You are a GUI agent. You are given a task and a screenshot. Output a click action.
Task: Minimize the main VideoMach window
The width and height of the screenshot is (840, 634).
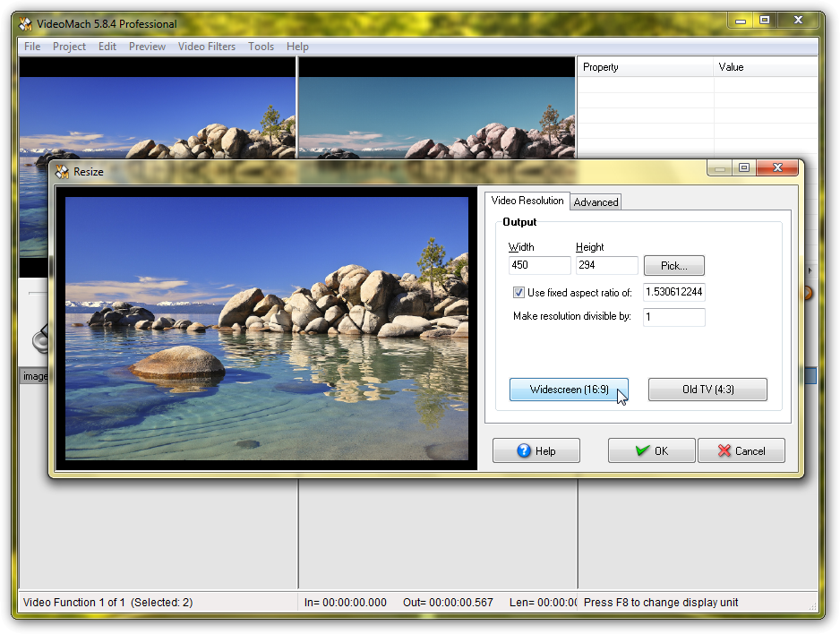(740, 20)
